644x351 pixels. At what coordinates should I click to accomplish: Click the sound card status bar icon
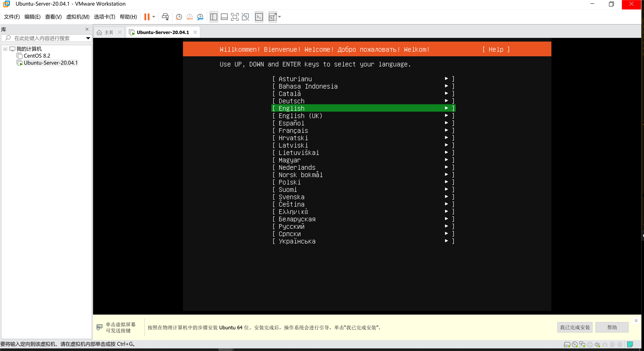coord(597,344)
